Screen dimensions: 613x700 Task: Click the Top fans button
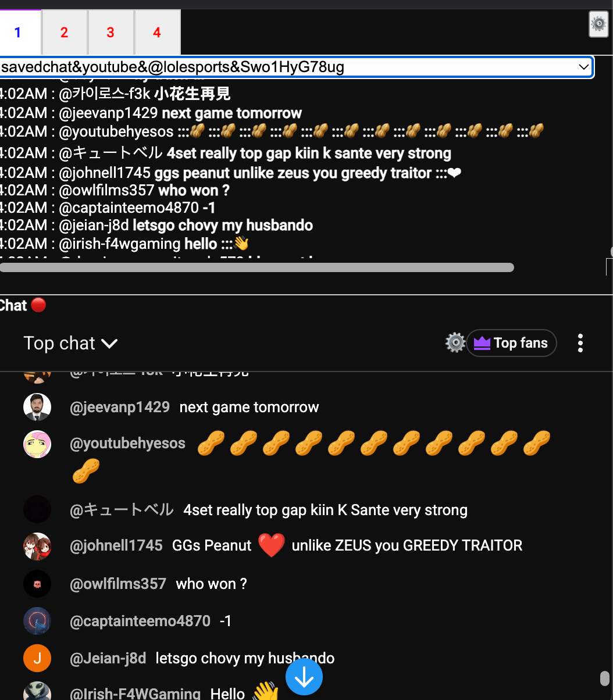pos(511,343)
